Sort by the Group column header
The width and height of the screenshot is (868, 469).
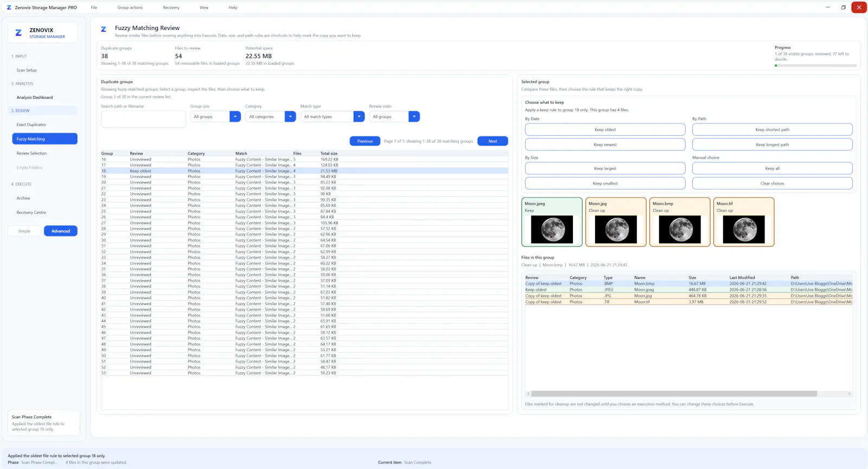coord(107,154)
